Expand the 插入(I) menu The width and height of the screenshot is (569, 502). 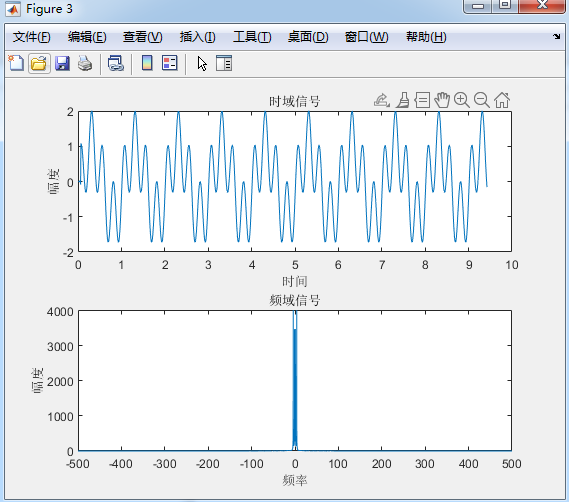[197, 37]
